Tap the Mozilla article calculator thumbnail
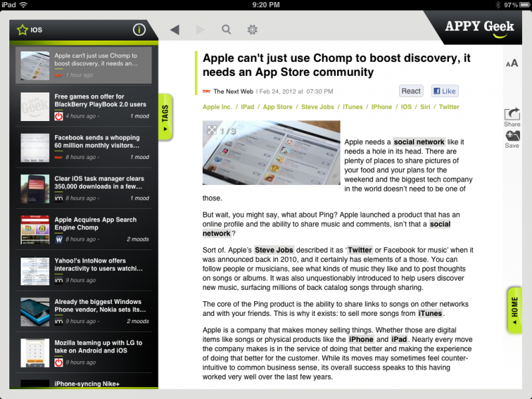532x399 pixels. 35,353
